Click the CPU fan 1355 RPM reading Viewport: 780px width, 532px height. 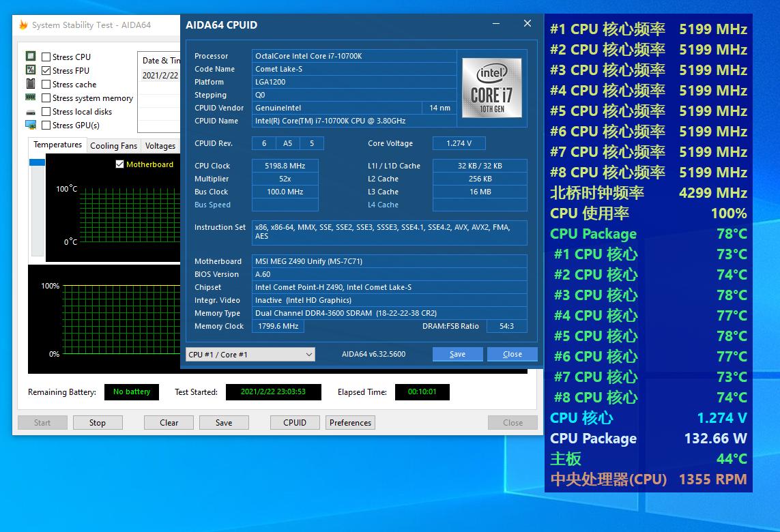tap(648, 479)
